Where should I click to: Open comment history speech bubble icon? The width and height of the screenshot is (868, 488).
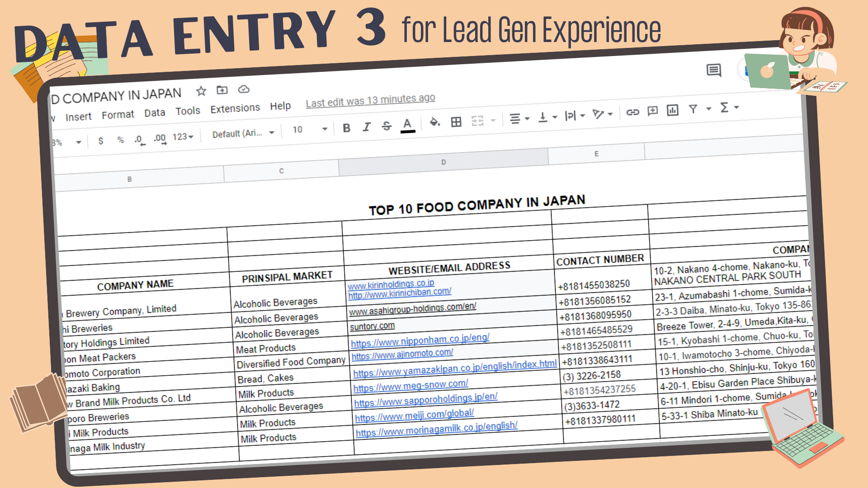click(x=714, y=70)
